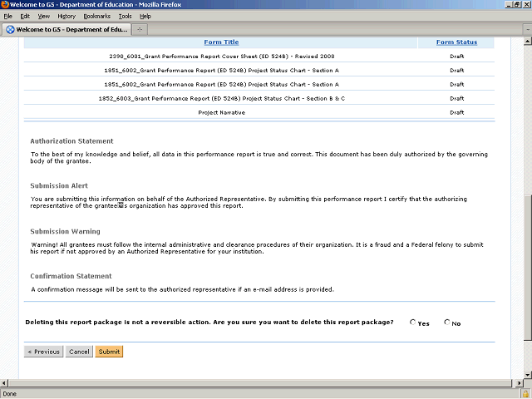Open the Edit menu
Screen dimensions: 532x399
25,17
